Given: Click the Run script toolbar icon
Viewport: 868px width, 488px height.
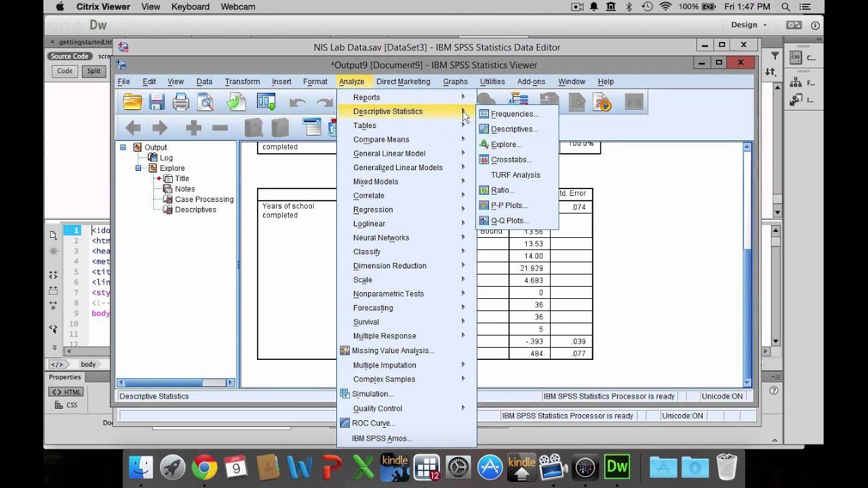Looking at the screenshot, I should (x=602, y=102).
